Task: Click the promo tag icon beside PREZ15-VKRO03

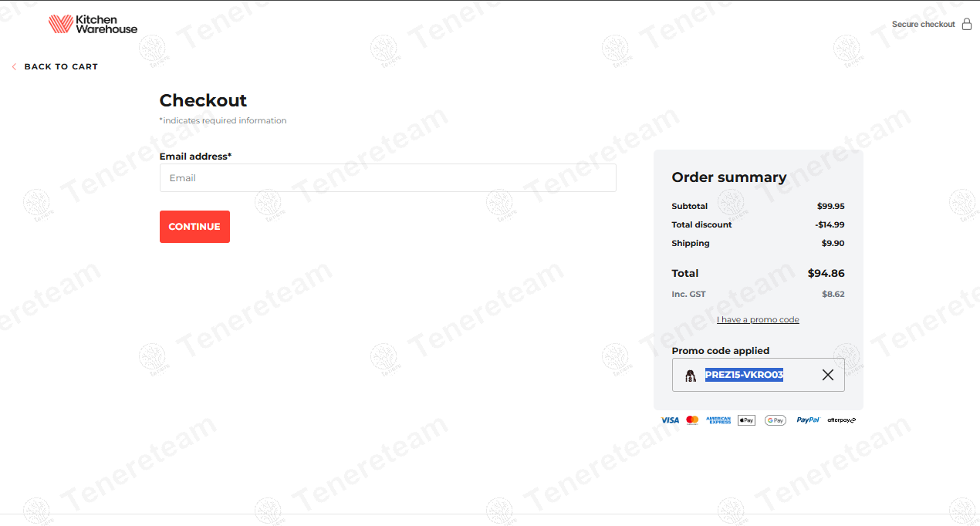Action: tap(691, 376)
